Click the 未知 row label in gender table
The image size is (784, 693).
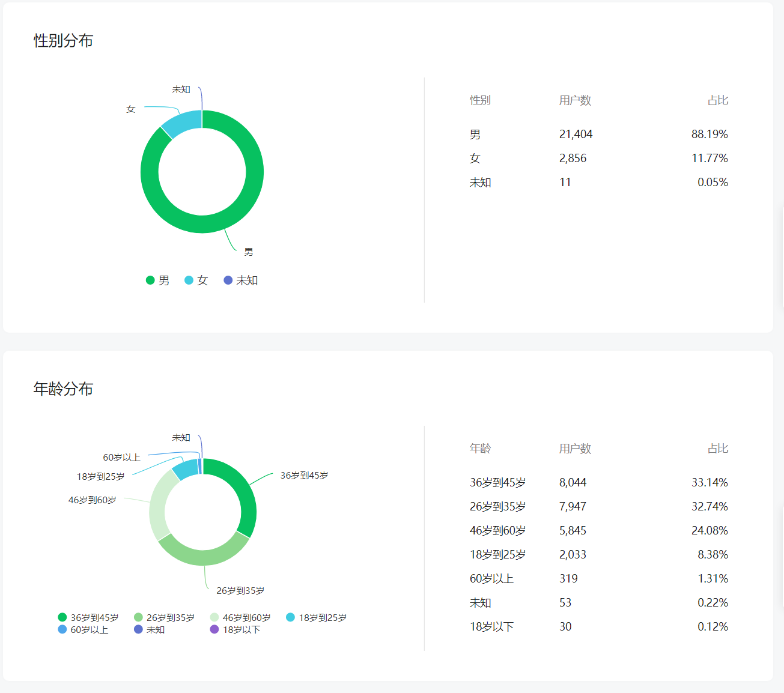[481, 183]
